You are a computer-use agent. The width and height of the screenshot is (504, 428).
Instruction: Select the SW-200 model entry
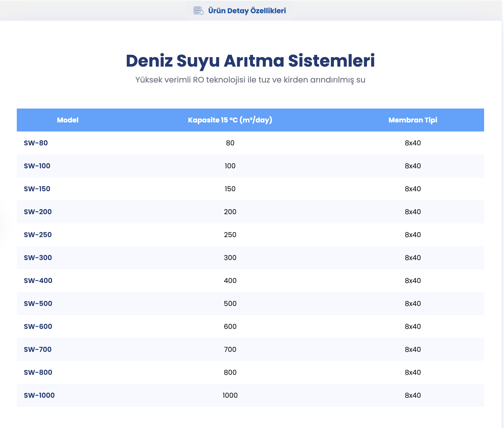38,212
